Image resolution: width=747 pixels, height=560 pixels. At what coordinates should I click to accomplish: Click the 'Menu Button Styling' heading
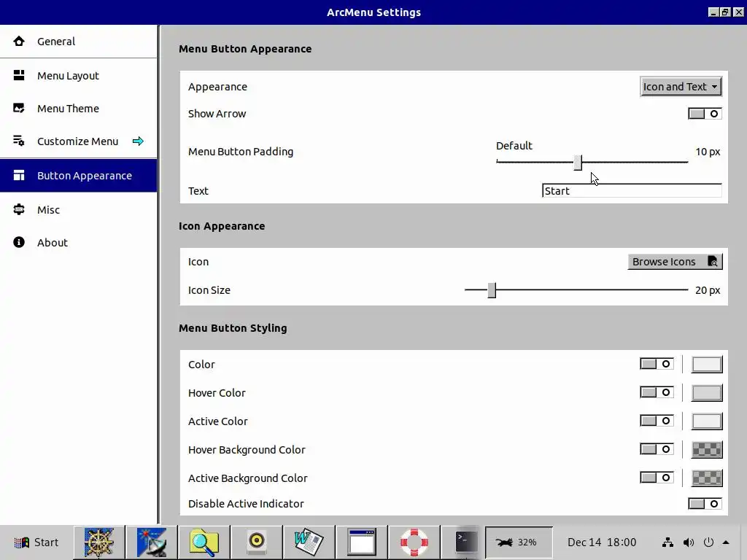pyautogui.click(x=233, y=328)
